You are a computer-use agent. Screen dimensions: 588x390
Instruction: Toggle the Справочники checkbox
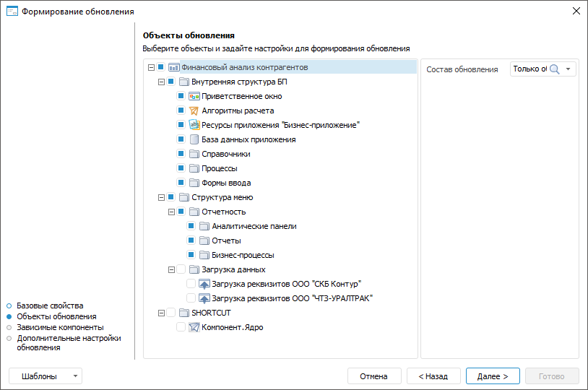pyautogui.click(x=181, y=154)
